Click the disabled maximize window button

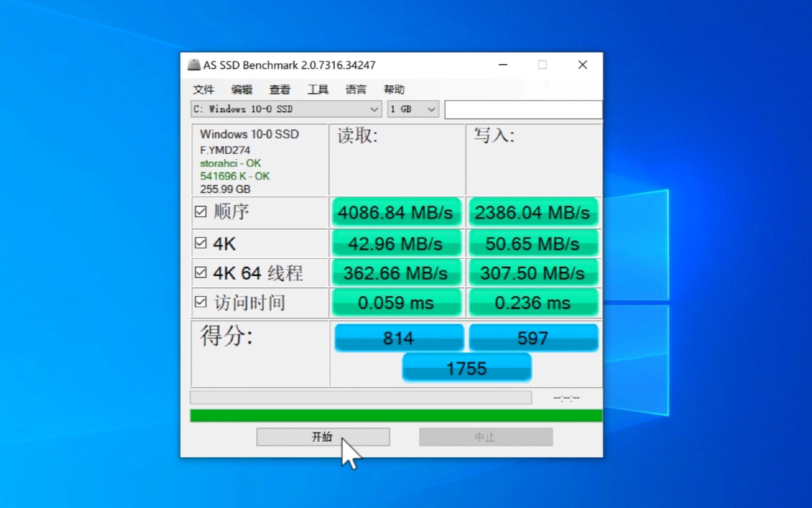(542, 65)
